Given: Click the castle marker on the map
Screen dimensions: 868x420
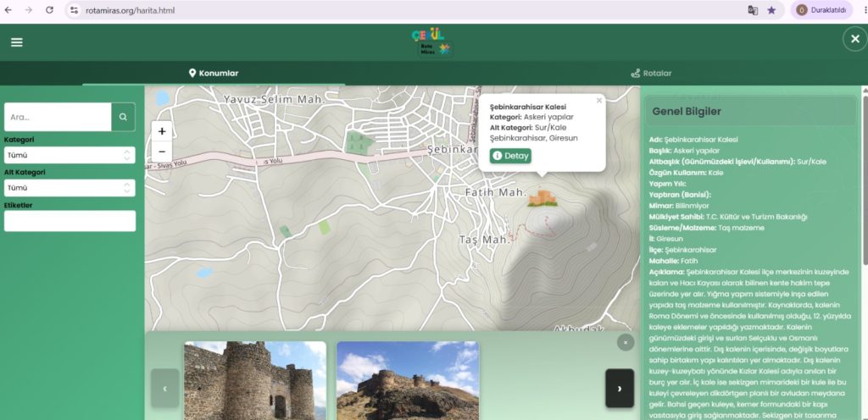Looking at the screenshot, I should (x=542, y=198).
